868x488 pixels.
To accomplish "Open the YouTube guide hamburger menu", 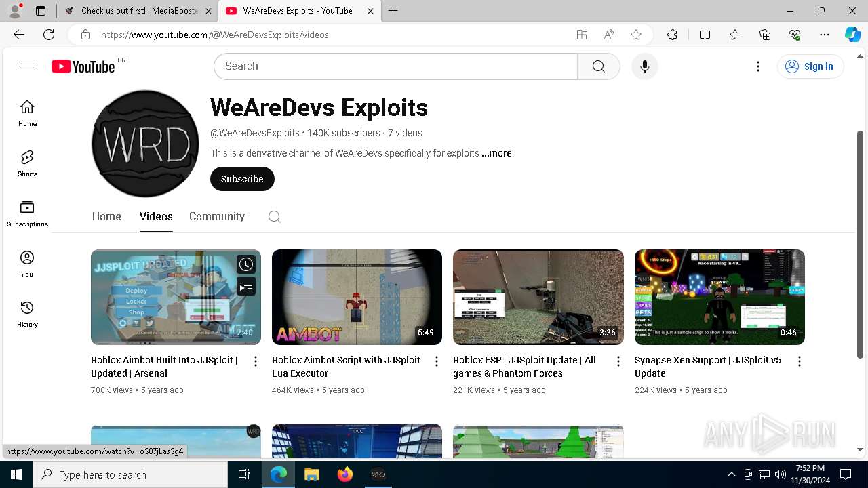I will (27, 66).
